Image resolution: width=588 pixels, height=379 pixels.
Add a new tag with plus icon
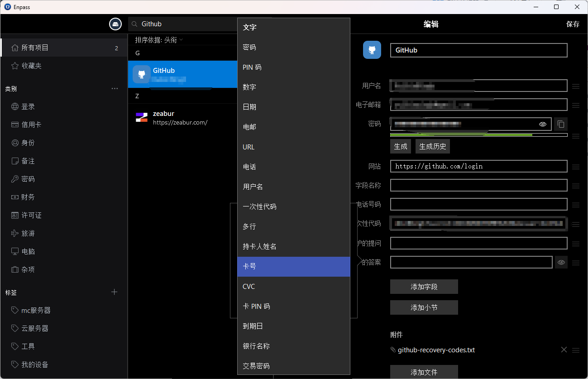click(x=115, y=292)
